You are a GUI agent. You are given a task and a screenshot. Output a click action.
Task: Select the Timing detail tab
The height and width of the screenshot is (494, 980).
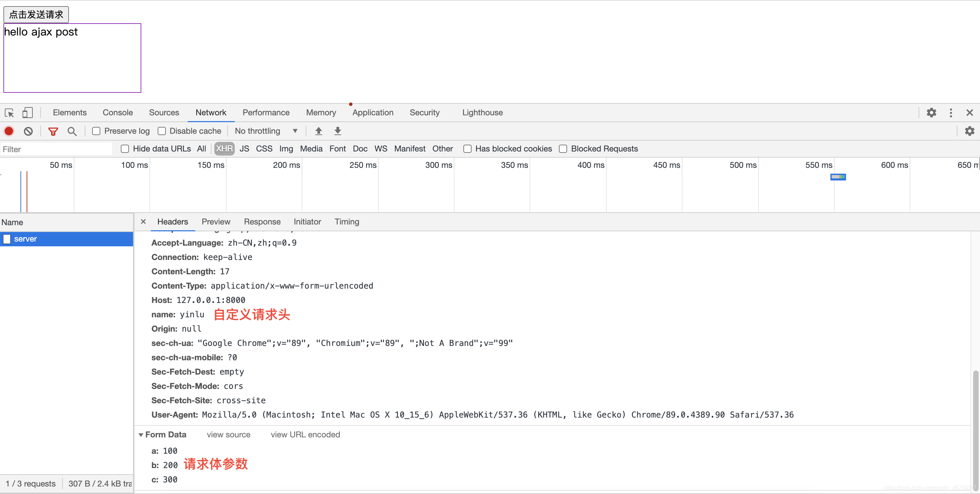point(347,222)
